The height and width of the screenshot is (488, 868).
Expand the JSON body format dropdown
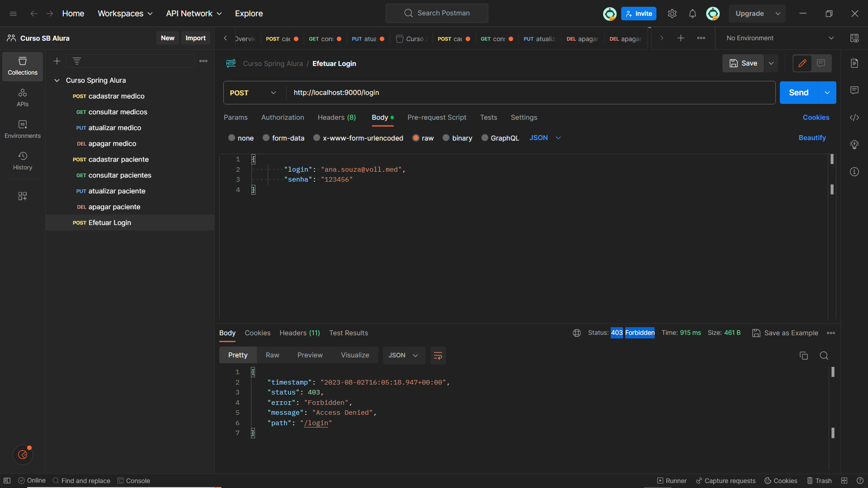[545, 138]
